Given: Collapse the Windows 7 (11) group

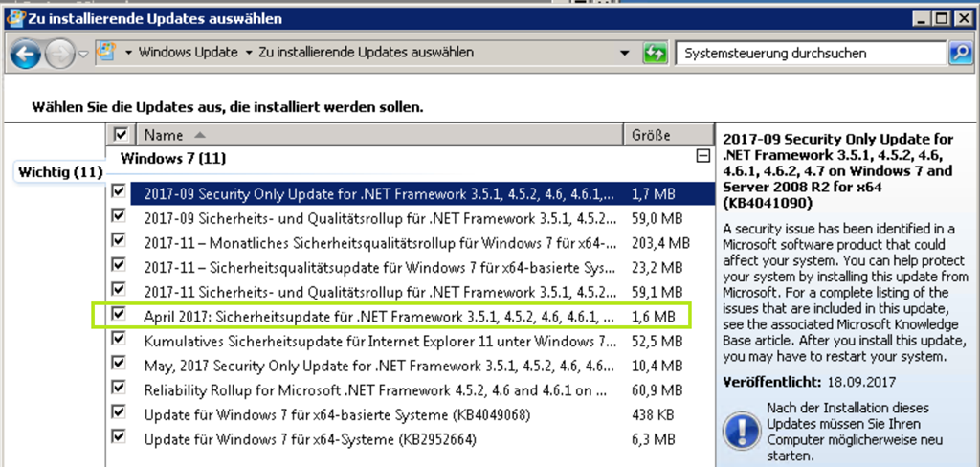Looking at the screenshot, I should (x=703, y=156).
